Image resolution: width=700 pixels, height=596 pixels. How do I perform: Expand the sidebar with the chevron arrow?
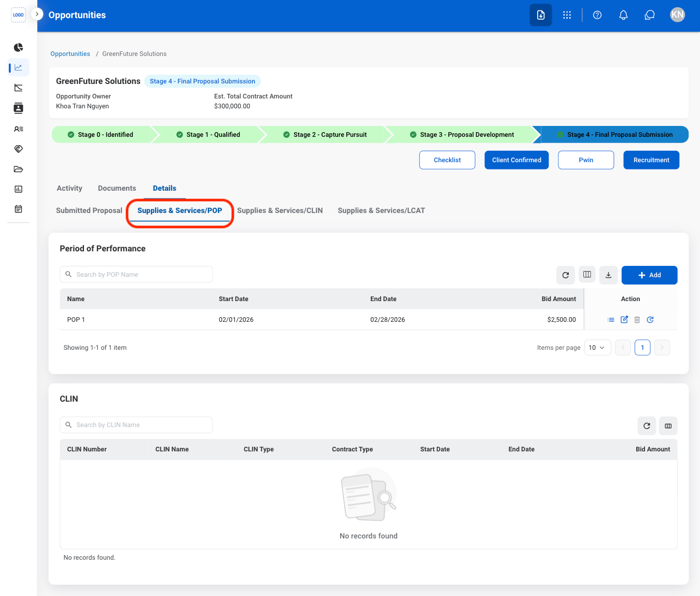(37, 14)
